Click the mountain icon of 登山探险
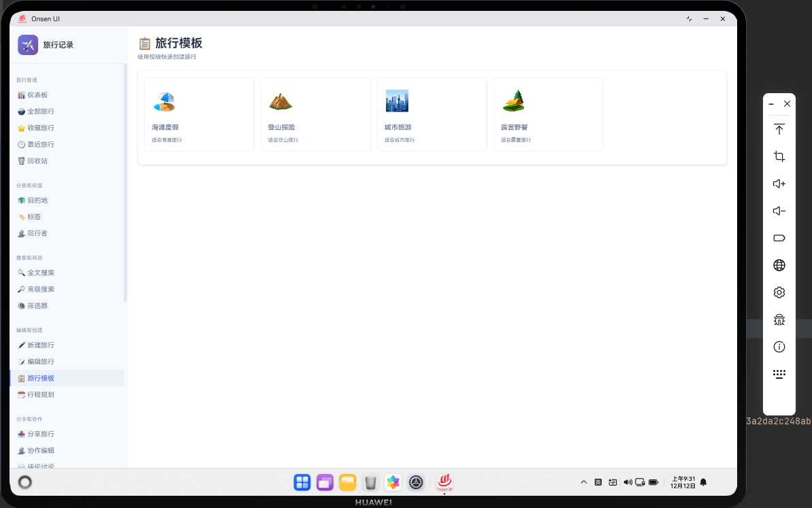Image resolution: width=812 pixels, height=508 pixels. [280, 101]
